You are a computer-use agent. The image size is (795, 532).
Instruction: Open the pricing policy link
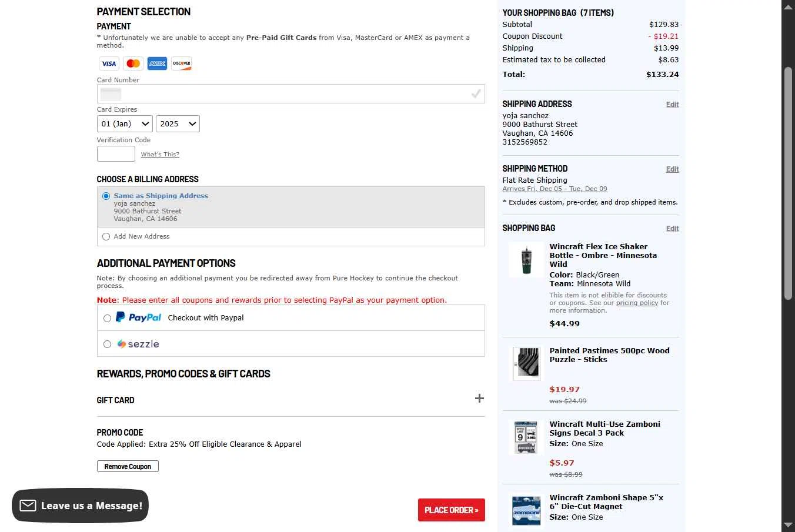pyautogui.click(x=637, y=303)
